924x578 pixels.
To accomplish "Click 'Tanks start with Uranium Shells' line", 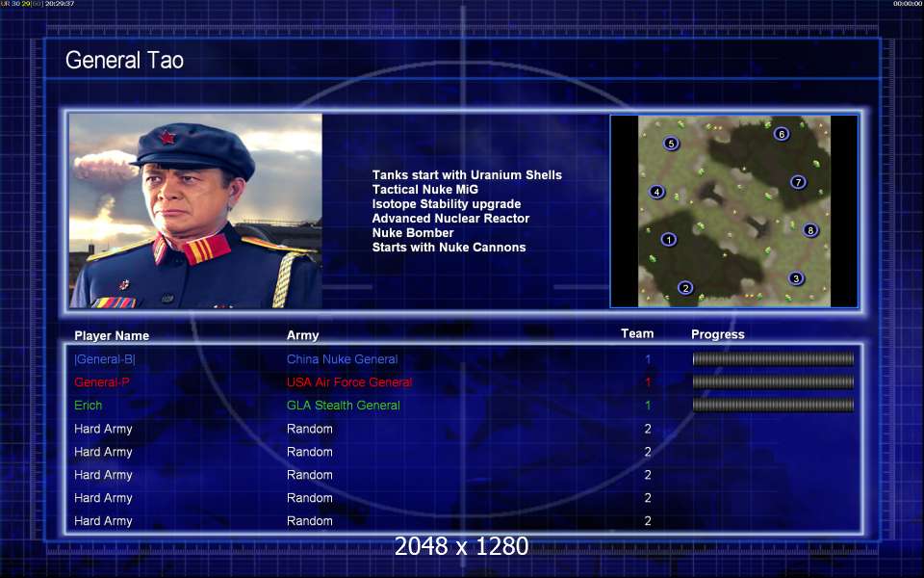I will tap(467, 175).
